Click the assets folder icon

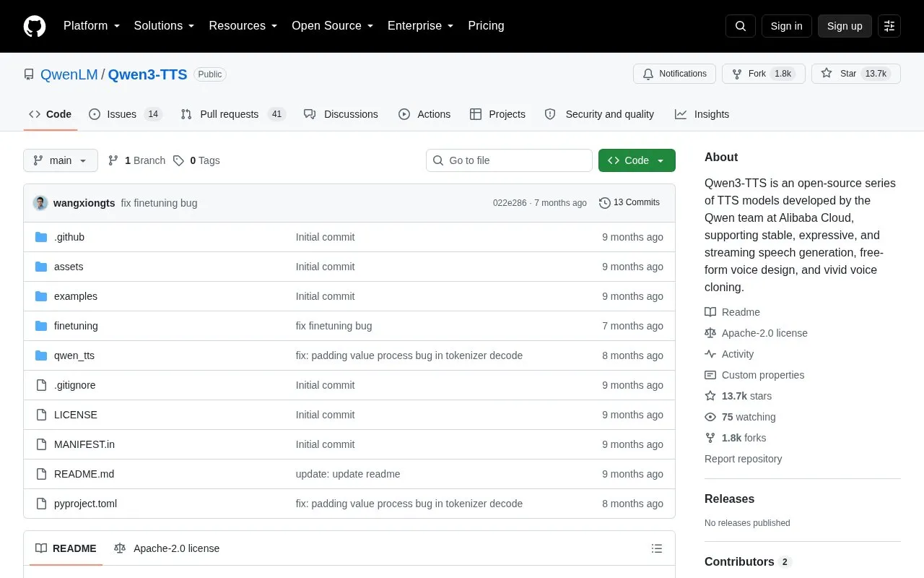click(x=41, y=267)
